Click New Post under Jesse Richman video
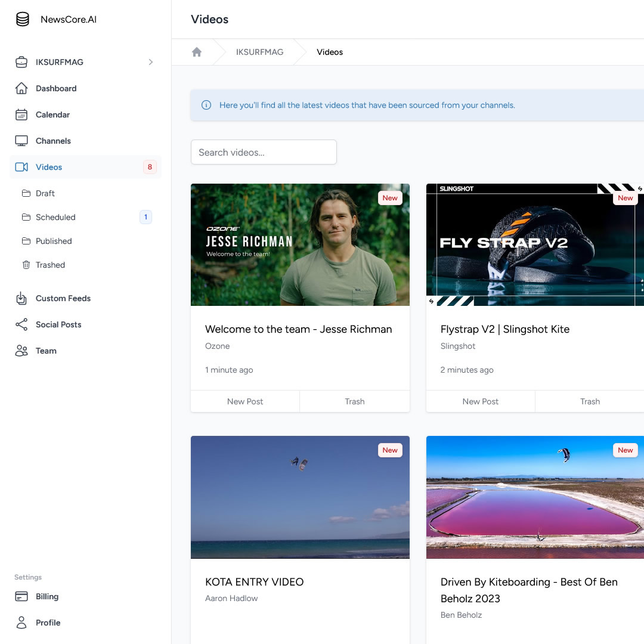 click(x=245, y=401)
